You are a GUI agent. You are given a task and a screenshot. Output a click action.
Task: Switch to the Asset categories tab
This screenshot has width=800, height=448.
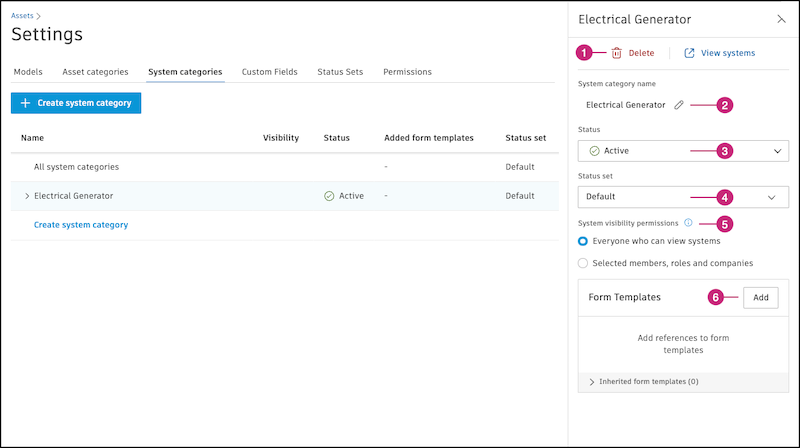coord(95,72)
